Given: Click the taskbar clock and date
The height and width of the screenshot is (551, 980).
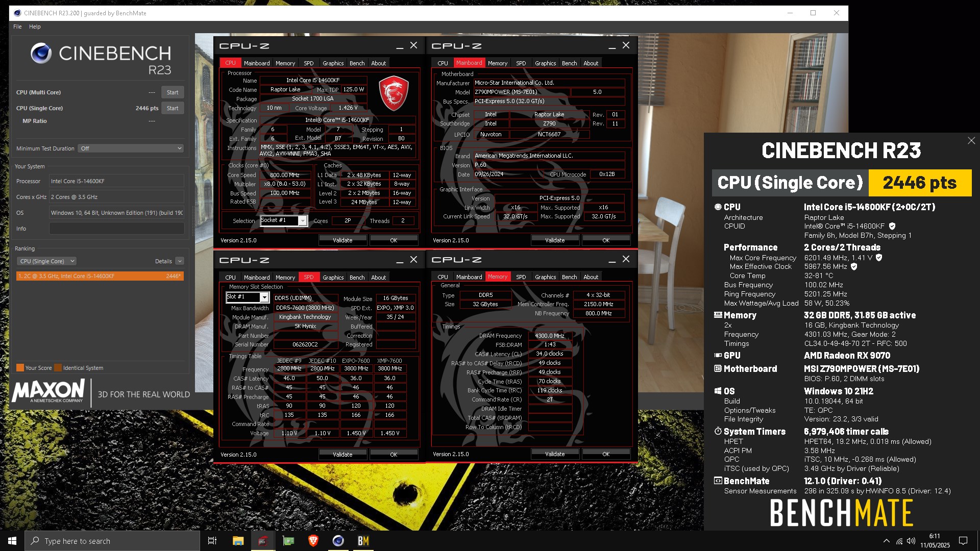Looking at the screenshot, I should [x=935, y=541].
